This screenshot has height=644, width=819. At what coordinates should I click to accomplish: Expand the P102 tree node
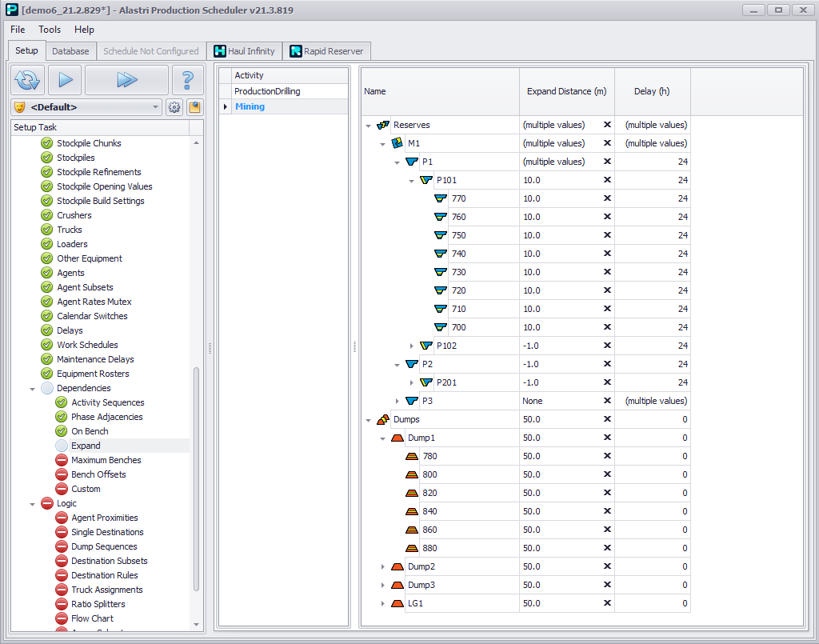point(412,346)
